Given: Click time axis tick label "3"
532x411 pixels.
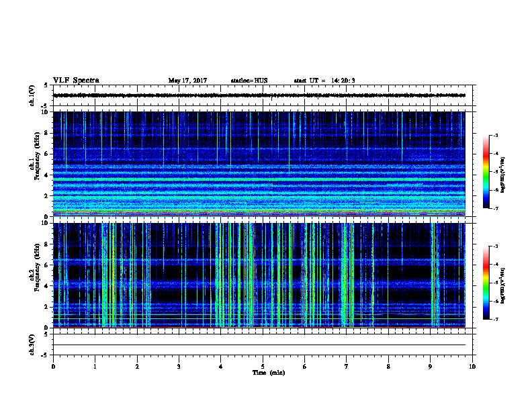Looking at the screenshot, I should tap(179, 366).
